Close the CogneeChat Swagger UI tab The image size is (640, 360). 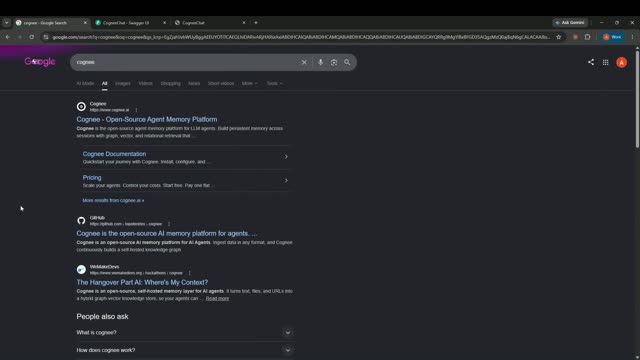[164, 23]
